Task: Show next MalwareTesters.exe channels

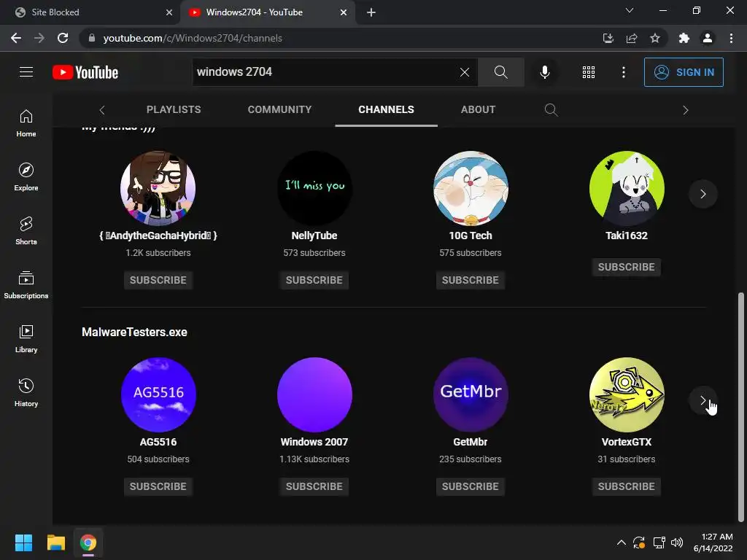Action: pos(703,400)
